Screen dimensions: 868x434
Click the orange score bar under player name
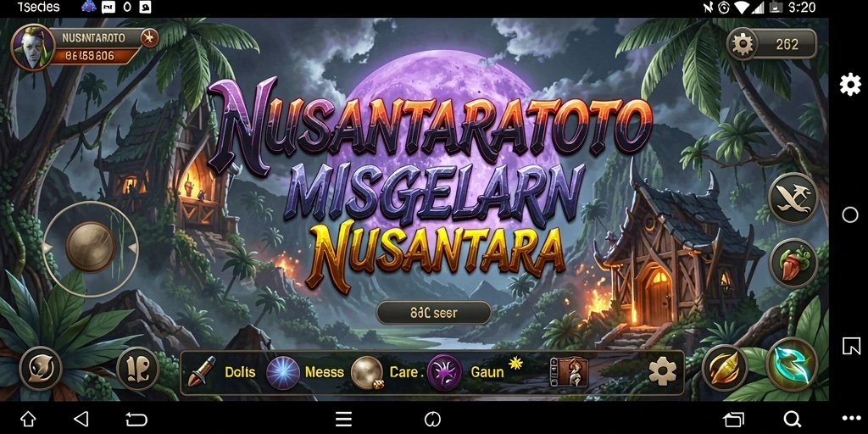coord(94,55)
